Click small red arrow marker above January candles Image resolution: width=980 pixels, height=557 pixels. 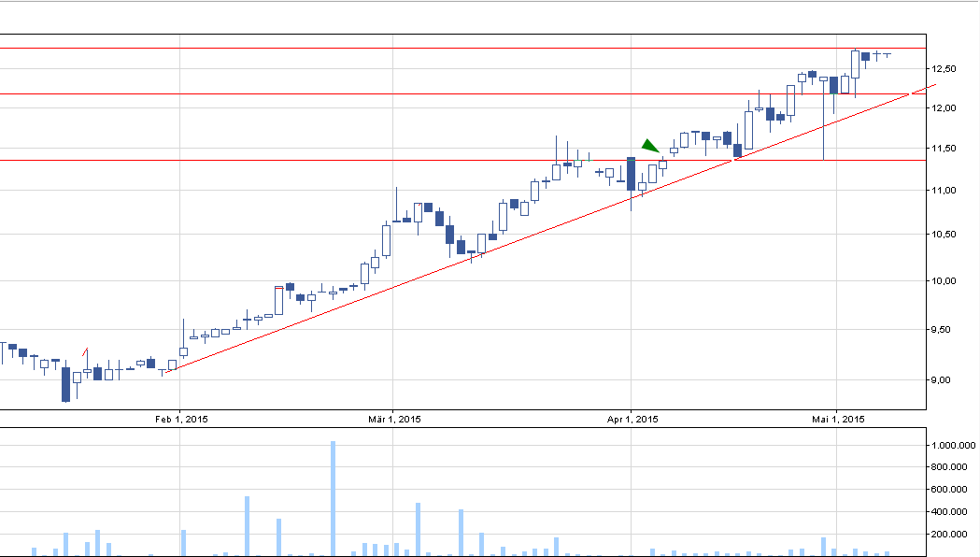pos(86,352)
